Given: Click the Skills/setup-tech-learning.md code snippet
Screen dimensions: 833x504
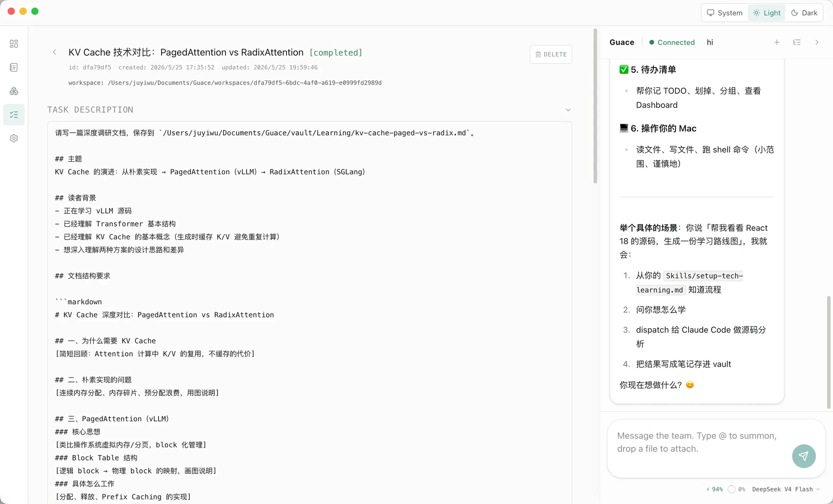Looking at the screenshot, I should [x=690, y=283].
